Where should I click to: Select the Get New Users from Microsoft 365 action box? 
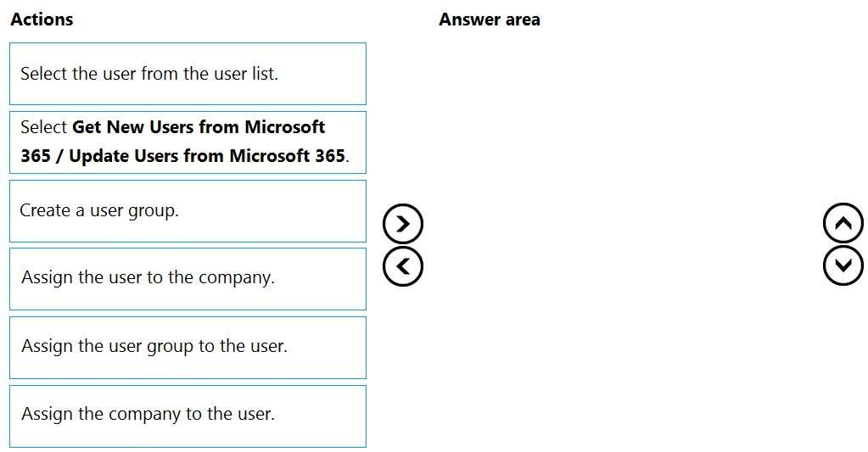[188, 142]
